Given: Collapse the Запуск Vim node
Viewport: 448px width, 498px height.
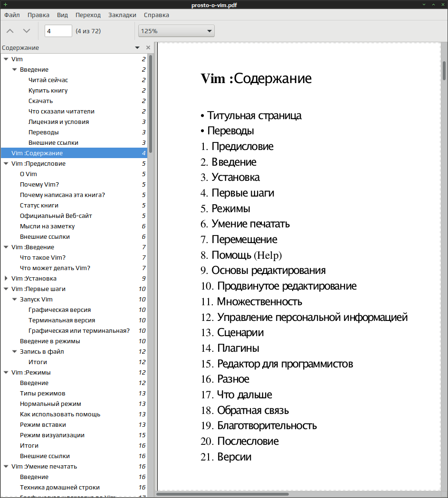Looking at the screenshot, I should [15, 299].
